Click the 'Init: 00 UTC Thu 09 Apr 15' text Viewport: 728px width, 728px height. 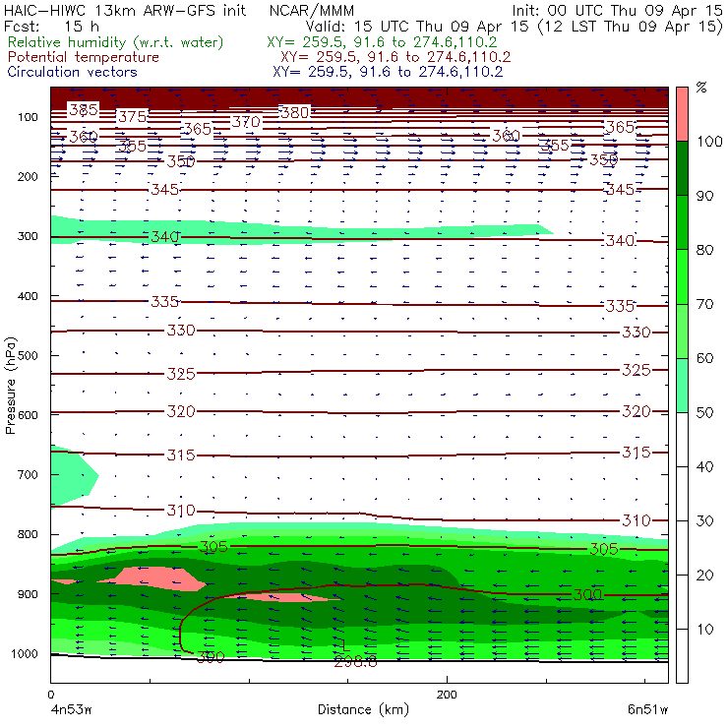click(617, 10)
